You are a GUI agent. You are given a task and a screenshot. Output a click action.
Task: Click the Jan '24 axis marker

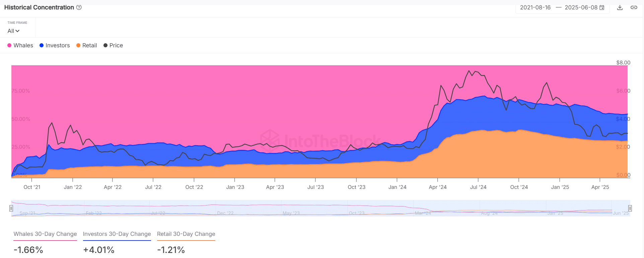pyautogui.click(x=397, y=187)
